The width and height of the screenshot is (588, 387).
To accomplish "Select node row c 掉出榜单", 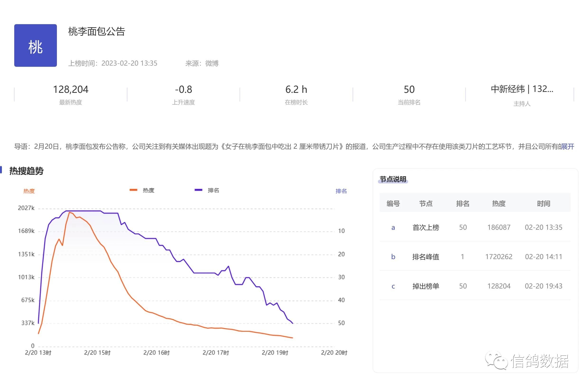I will click(425, 286).
